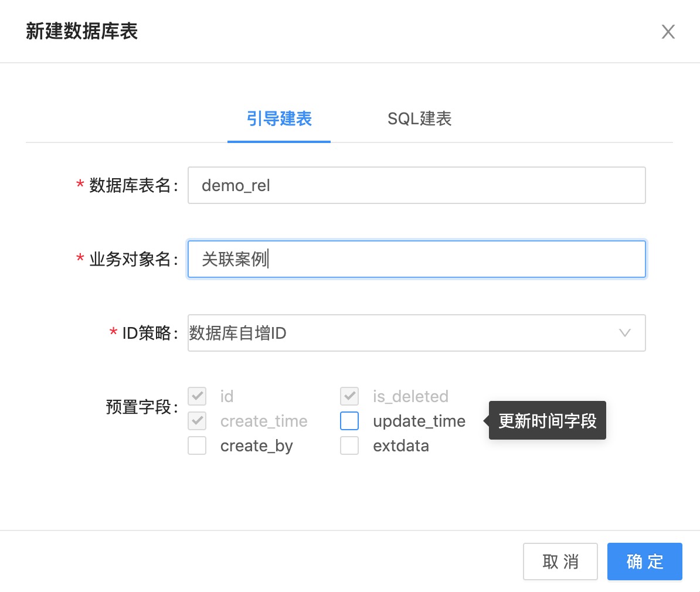Click the disabled create_time checkbox
This screenshot has height=592, width=700.
pyautogui.click(x=197, y=421)
